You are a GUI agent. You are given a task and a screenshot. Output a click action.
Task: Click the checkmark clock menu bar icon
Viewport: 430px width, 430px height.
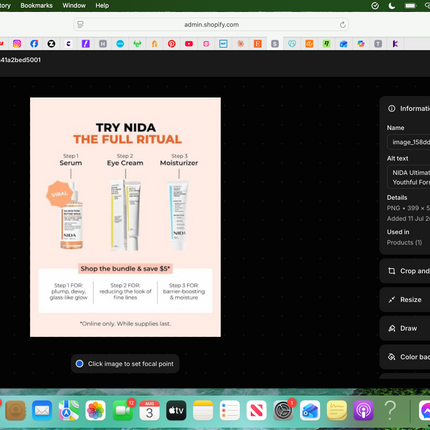coord(375,6)
